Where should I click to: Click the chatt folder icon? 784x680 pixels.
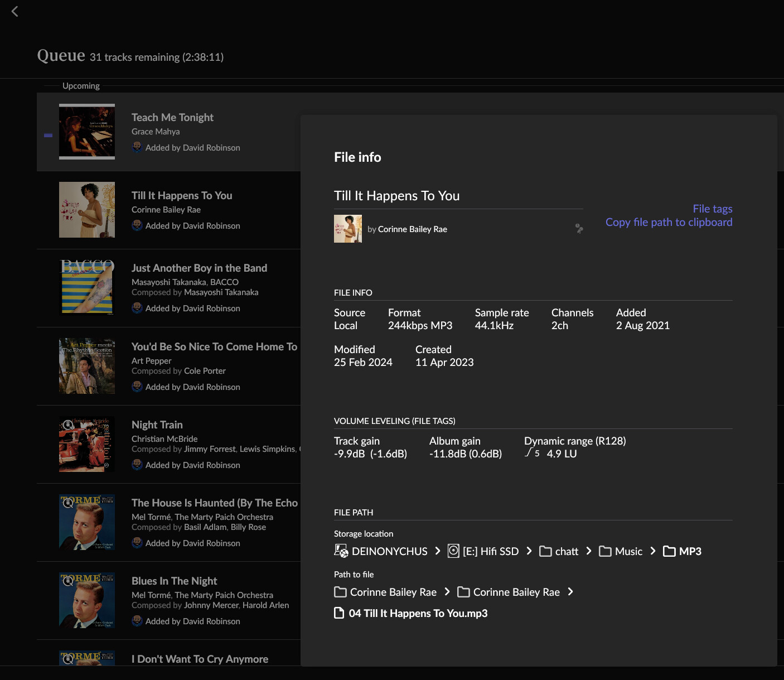[545, 551]
